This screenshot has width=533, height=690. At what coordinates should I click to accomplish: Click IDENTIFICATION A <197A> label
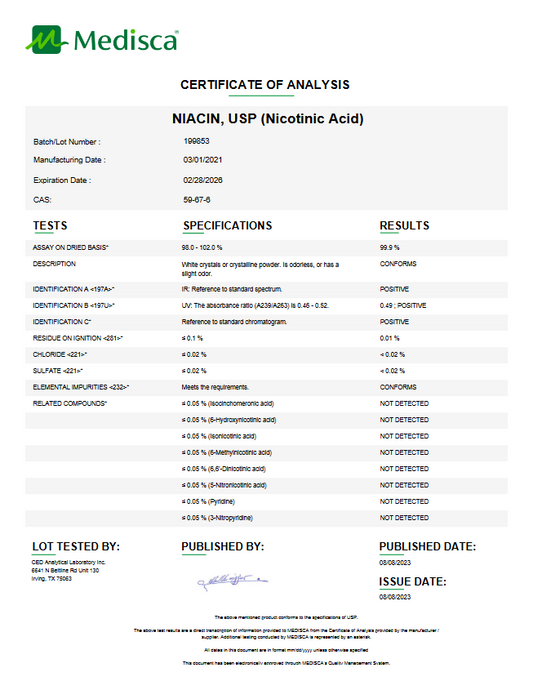[74, 289]
